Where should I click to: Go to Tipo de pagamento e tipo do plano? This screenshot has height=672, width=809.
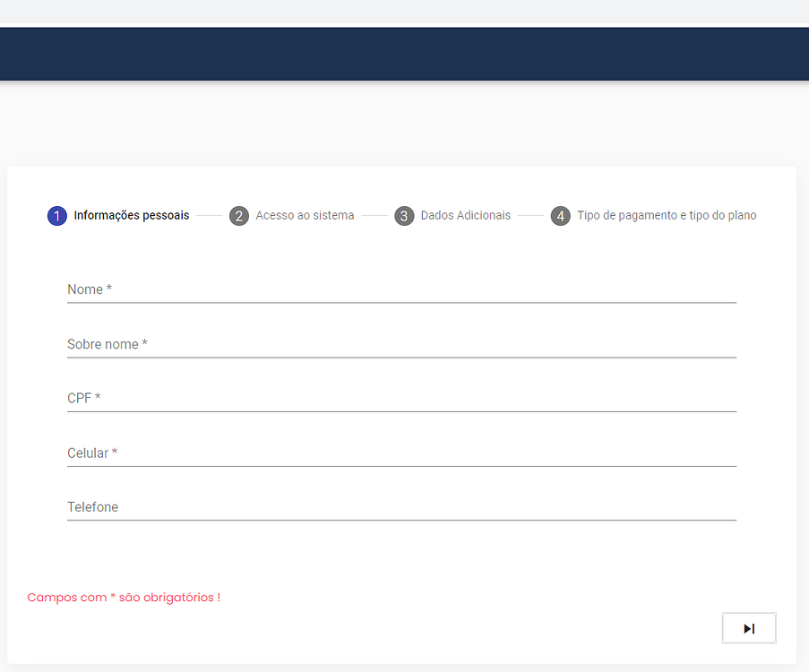click(x=667, y=216)
